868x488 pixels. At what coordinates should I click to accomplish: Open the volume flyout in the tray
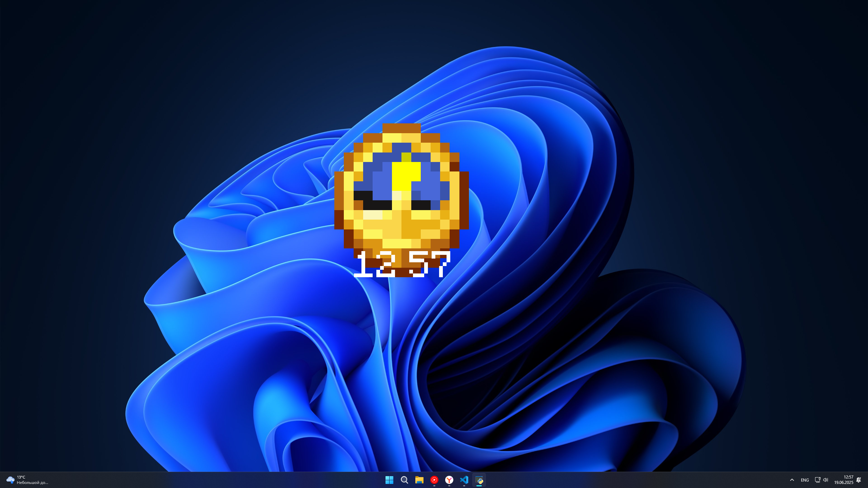[x=825, y=480]
